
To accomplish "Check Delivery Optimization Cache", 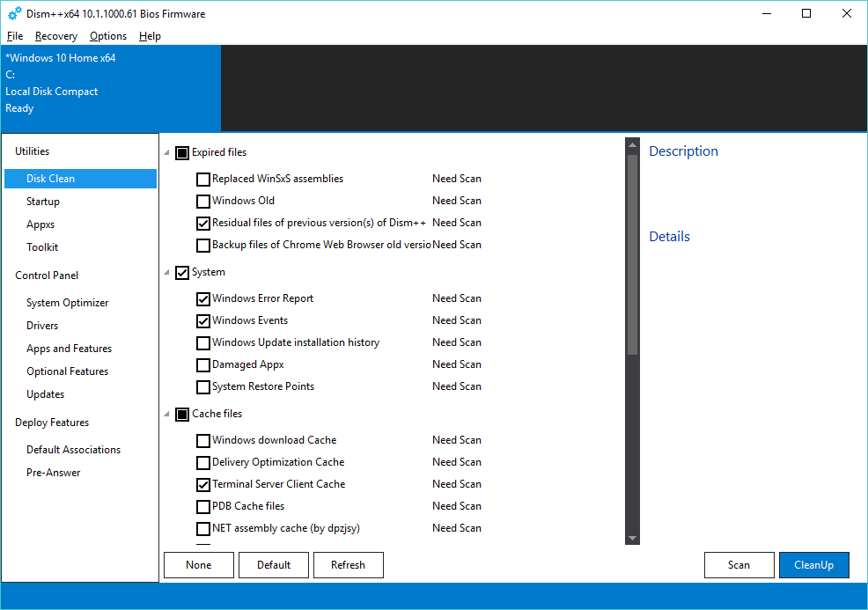I will tap(203, 463).
